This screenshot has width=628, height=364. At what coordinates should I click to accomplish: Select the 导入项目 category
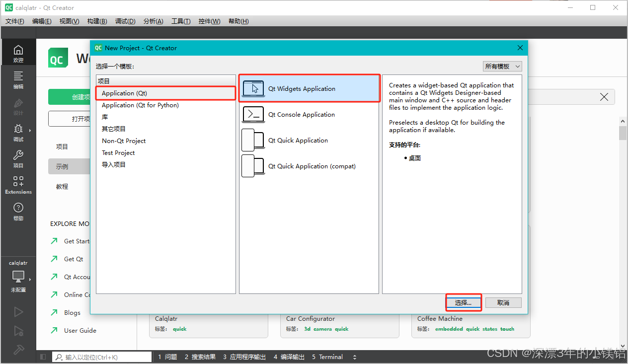pyautogui.click(x=166, y=164)
